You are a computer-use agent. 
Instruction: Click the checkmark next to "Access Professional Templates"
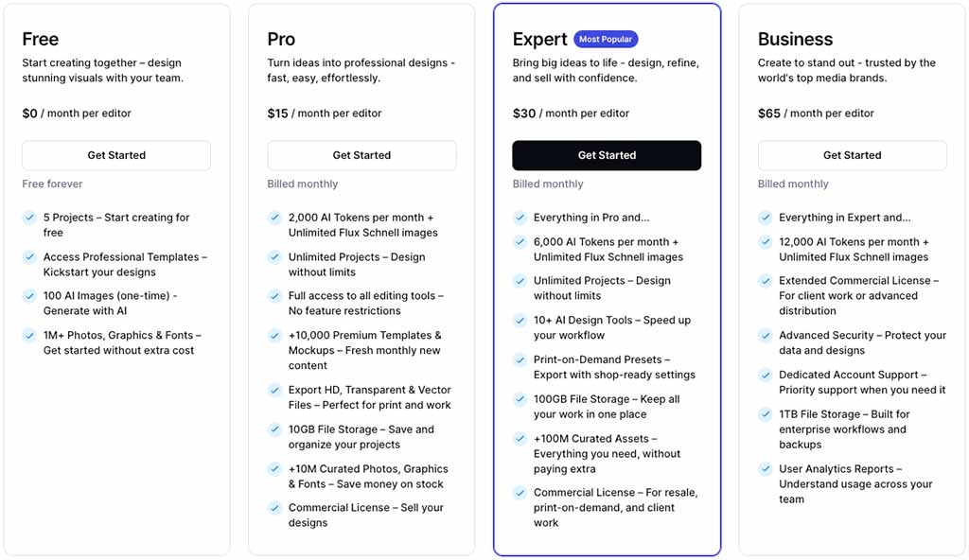(x=29, y=257)
